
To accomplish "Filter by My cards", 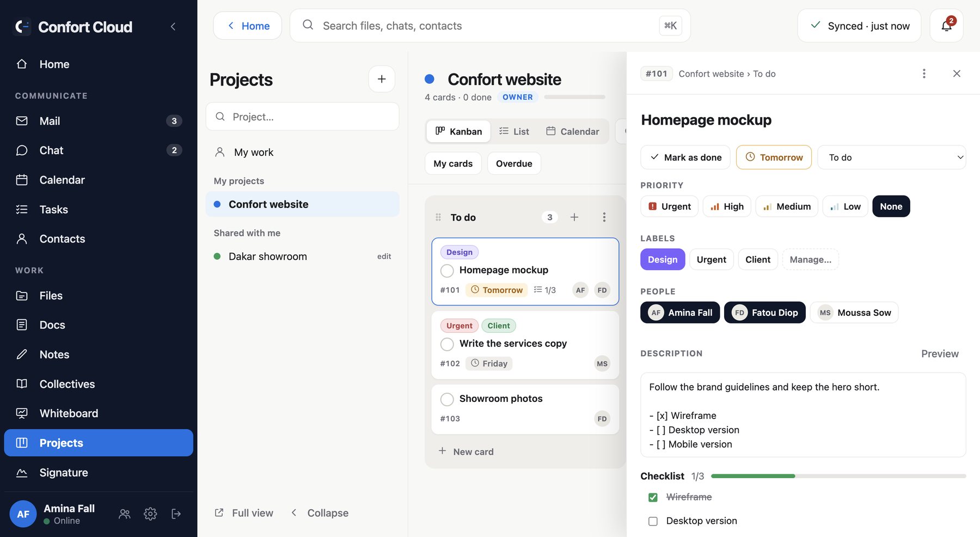I will [x=453, y=163].
